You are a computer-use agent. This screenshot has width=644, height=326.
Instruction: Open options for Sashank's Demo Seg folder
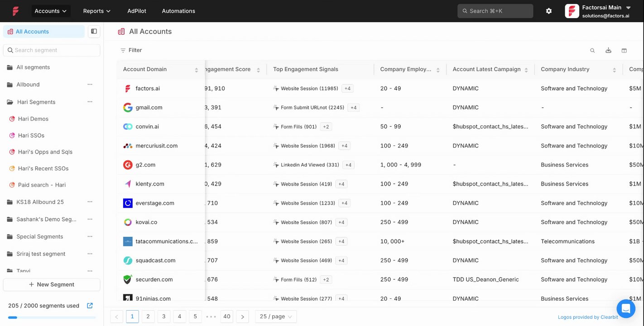(x=90, y=219)
